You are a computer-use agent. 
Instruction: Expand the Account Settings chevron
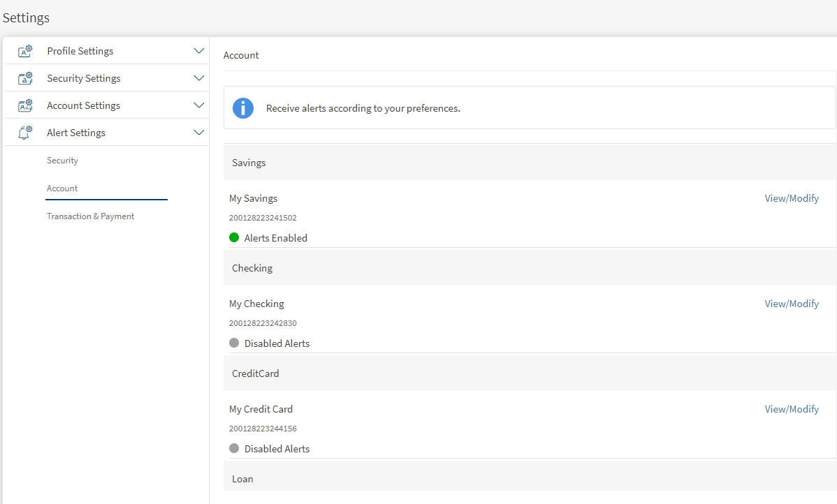(198, 105)
